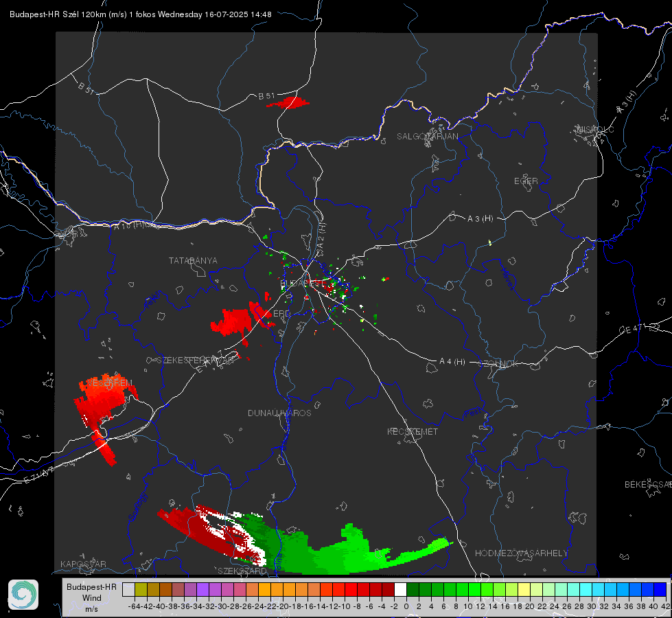Click the swirl logo beside the legend

(23, 595)
